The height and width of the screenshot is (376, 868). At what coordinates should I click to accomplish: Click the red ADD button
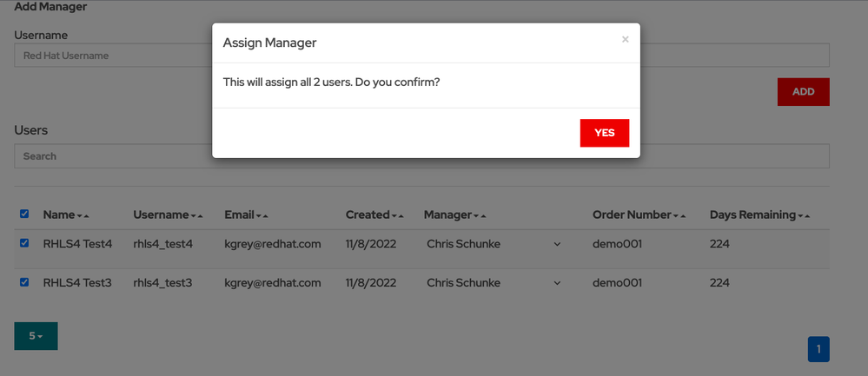point(803,92)
